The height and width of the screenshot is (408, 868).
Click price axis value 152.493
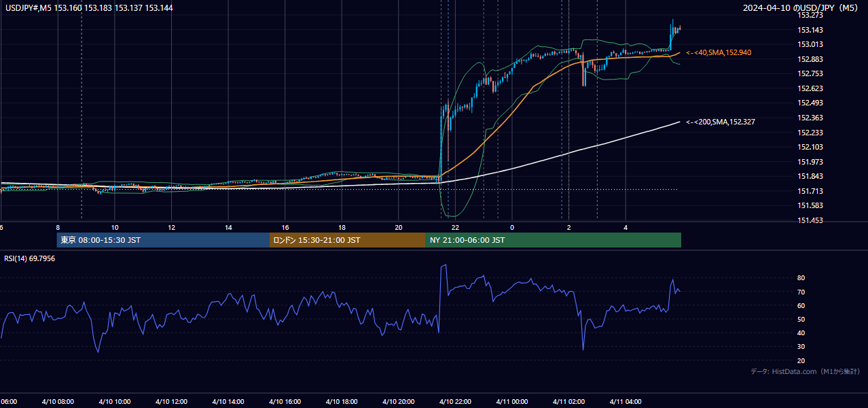point(810,103)
